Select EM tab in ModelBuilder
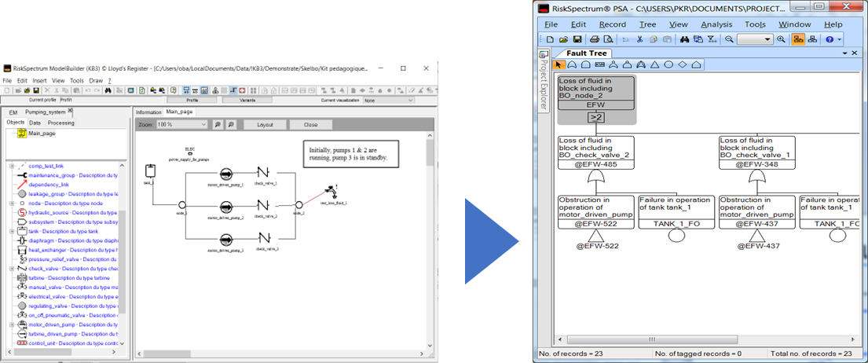 click(13, 112)
